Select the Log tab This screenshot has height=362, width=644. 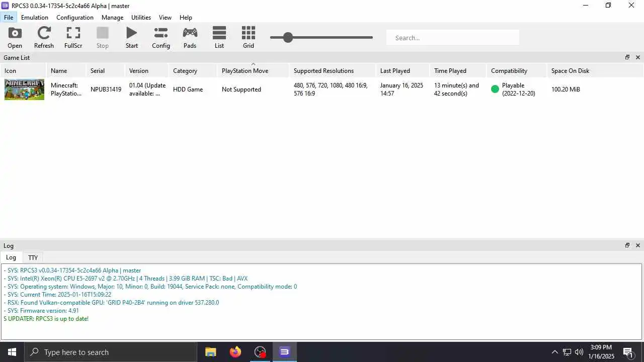(x=11, y=257)
